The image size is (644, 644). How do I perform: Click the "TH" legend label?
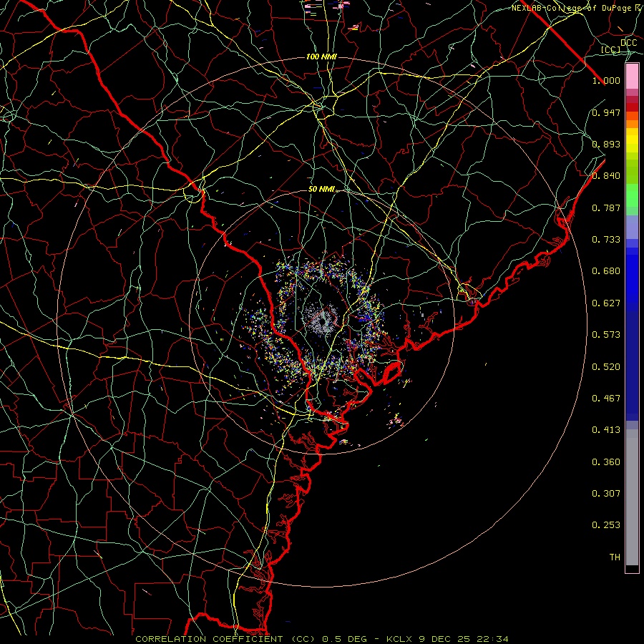(615, 557)
